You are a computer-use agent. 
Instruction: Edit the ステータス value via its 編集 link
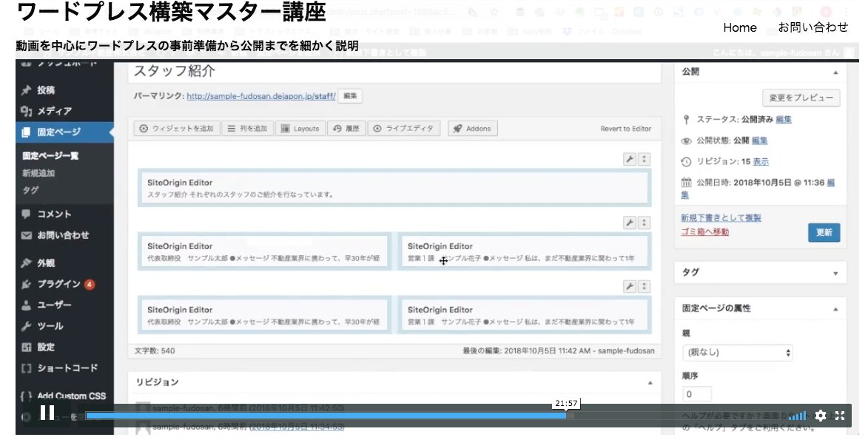(x=784, y=120)
